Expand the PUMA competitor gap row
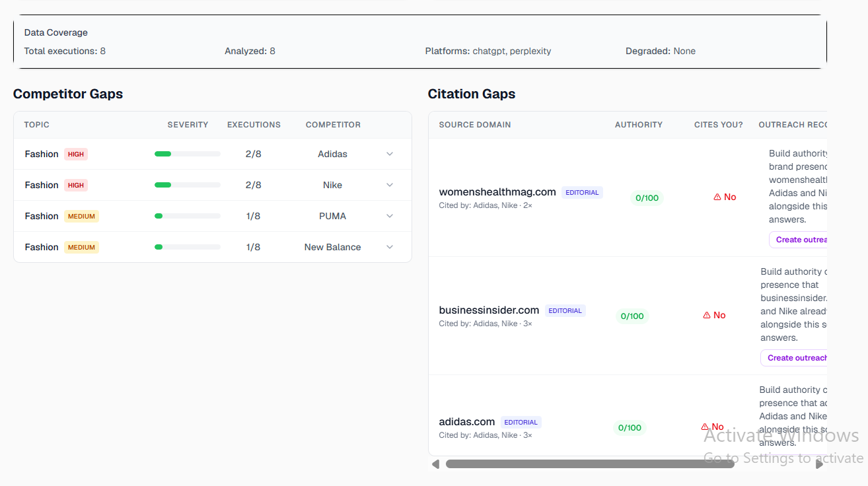This screenshot has width=868, height=486. click(x=390, y=216)
